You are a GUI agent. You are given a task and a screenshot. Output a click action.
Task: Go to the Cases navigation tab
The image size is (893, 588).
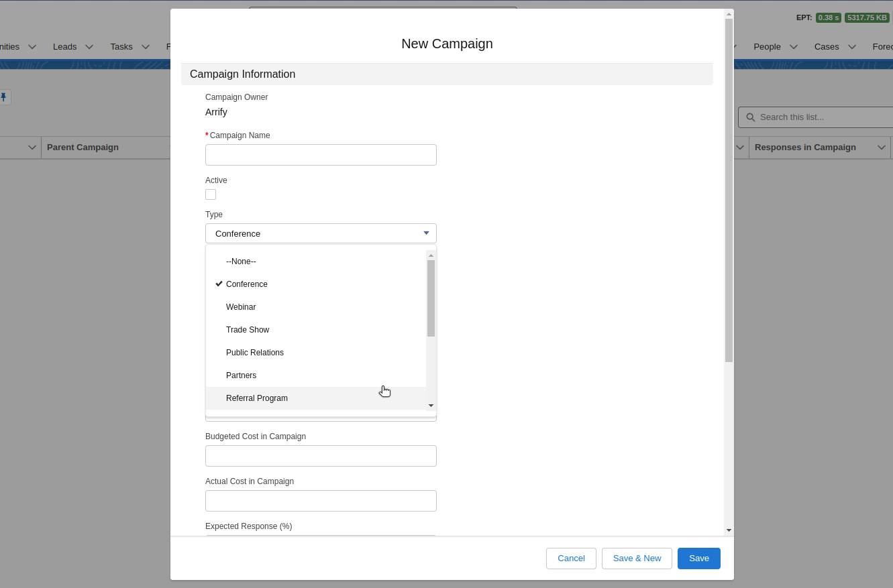coord(827,47)
